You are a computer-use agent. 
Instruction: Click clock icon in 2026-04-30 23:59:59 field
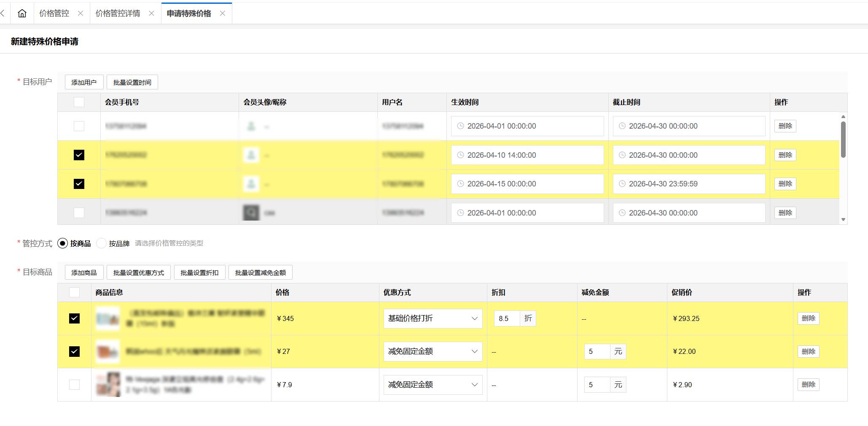coord(622,184)
